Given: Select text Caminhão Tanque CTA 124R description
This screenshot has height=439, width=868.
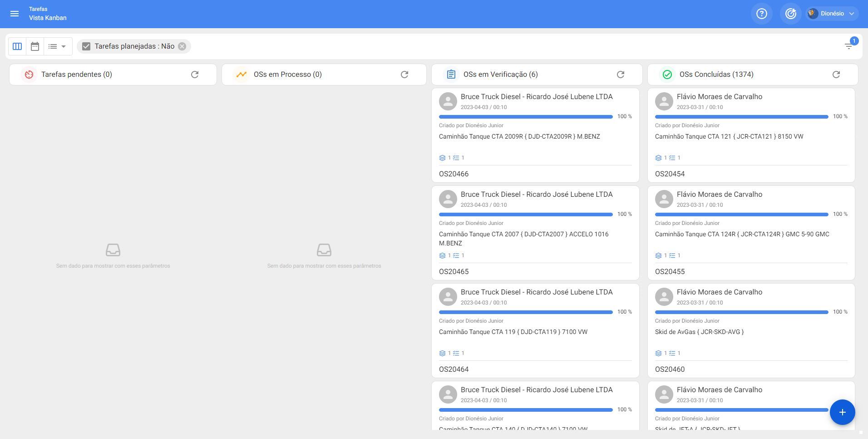Looking at the screenshot, I should click(742, 234).
